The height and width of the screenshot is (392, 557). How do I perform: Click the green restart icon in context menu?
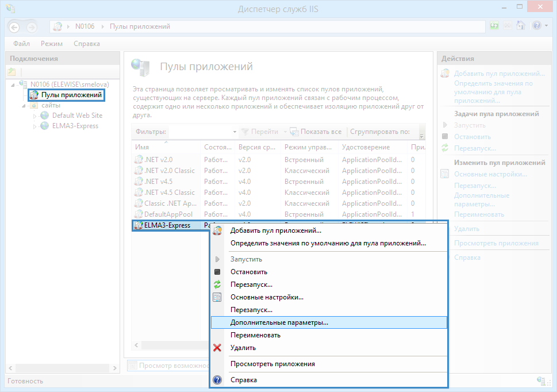pos(217,285)
